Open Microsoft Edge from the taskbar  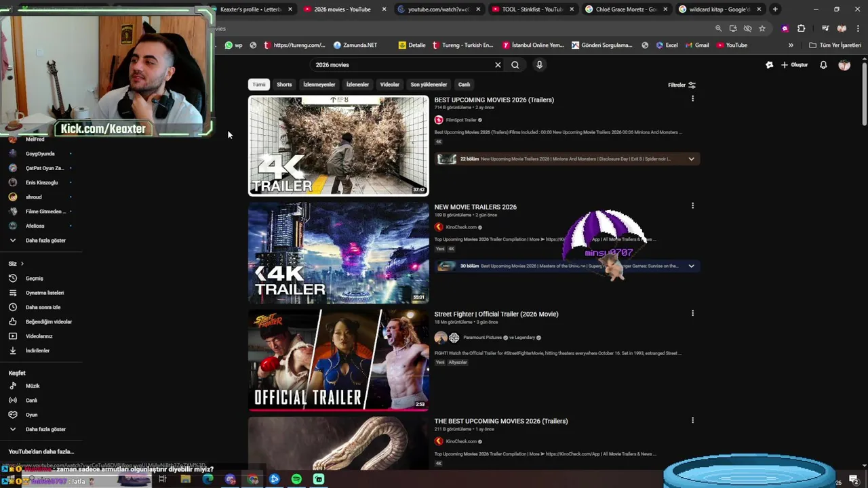tap(208, 479)
